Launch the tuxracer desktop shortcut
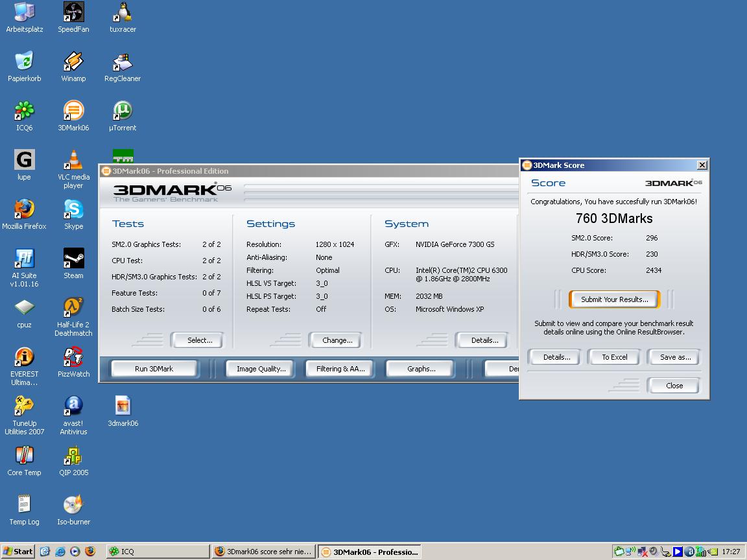Screen dimensions: 747x560 pyautogui.click(x=123, y=17)
